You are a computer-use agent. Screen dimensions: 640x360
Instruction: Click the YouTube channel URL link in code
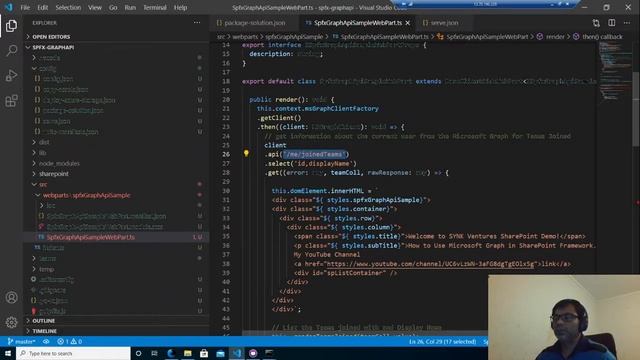click(x=430, y=264)
